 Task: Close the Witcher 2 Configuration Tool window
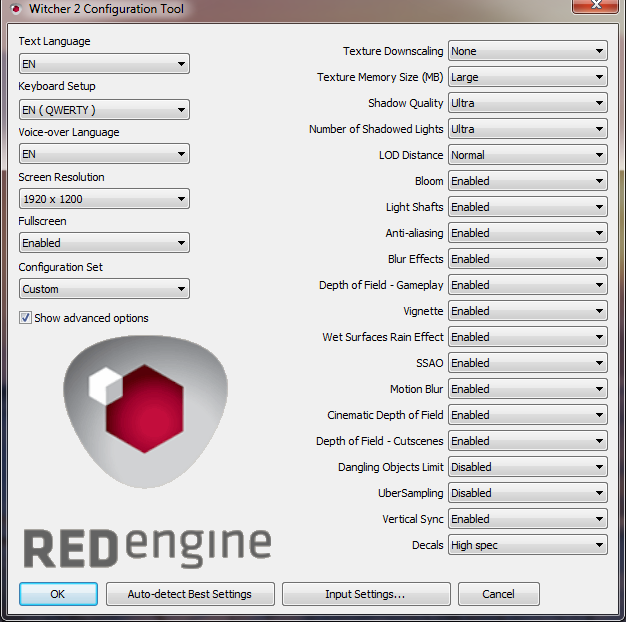click(595, 6)
